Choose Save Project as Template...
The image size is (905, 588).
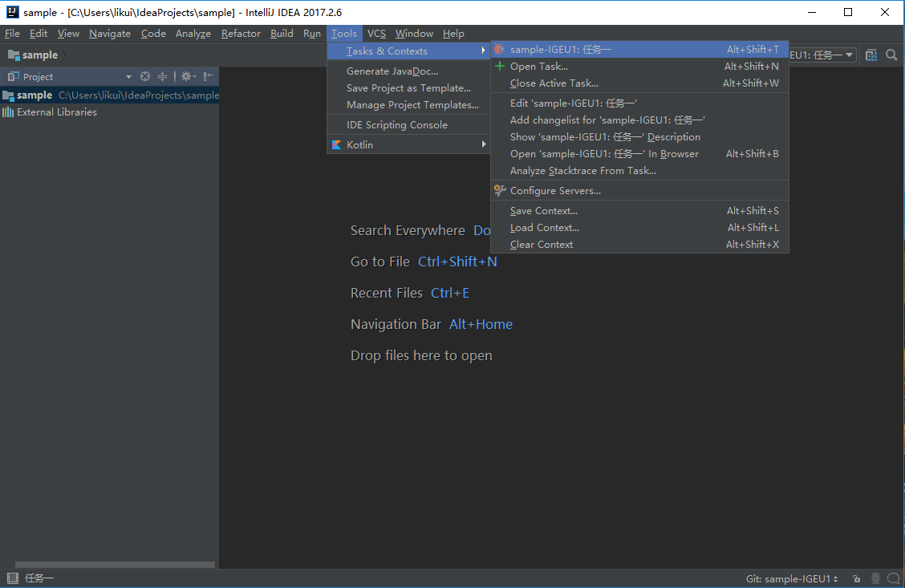(x=408, y=87)
